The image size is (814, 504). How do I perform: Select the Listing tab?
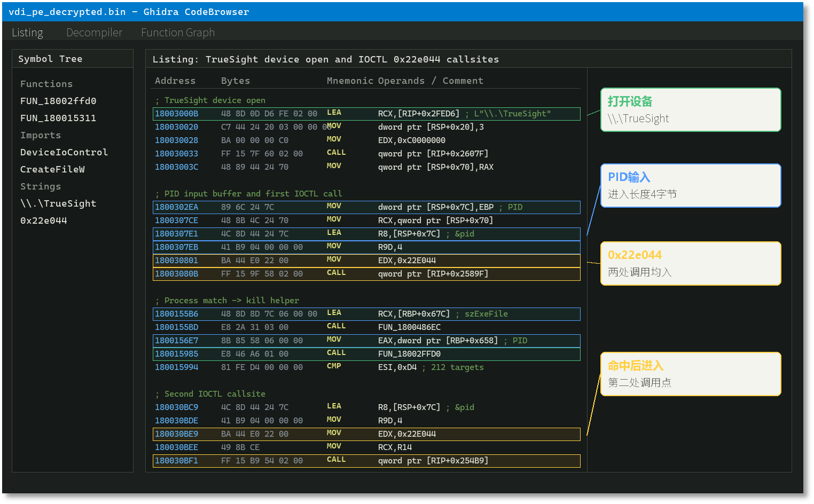(x=27, y=33)
